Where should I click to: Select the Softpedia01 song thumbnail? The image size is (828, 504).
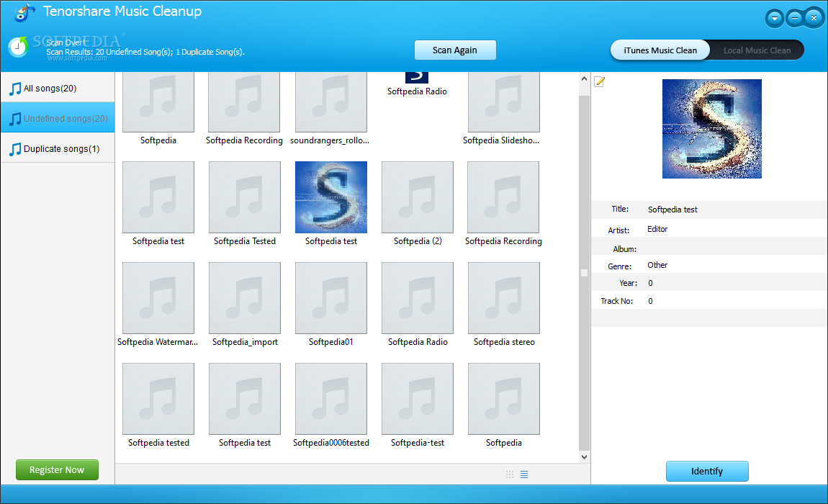pyautogui.click(x=331, y=298)
